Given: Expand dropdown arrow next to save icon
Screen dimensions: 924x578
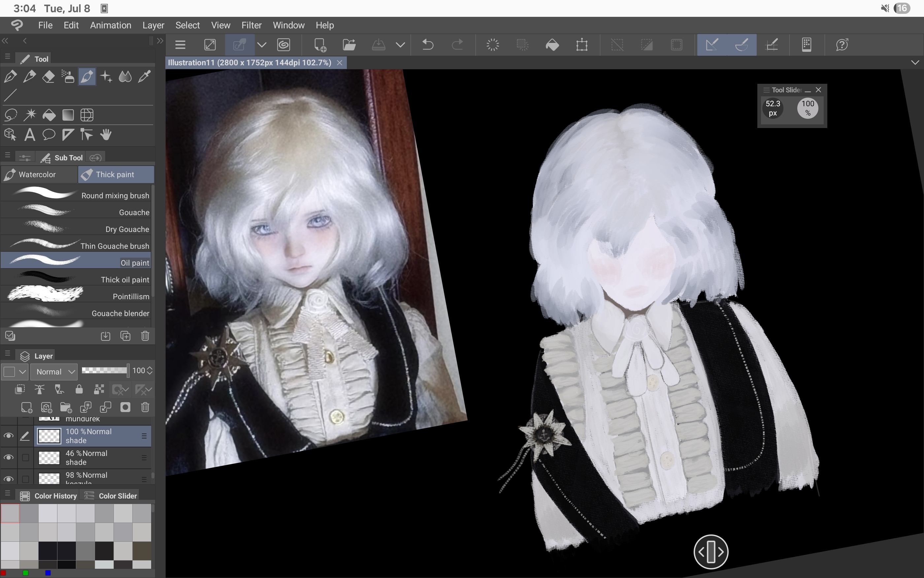Looking at the screenshot, I should [400, 45].
